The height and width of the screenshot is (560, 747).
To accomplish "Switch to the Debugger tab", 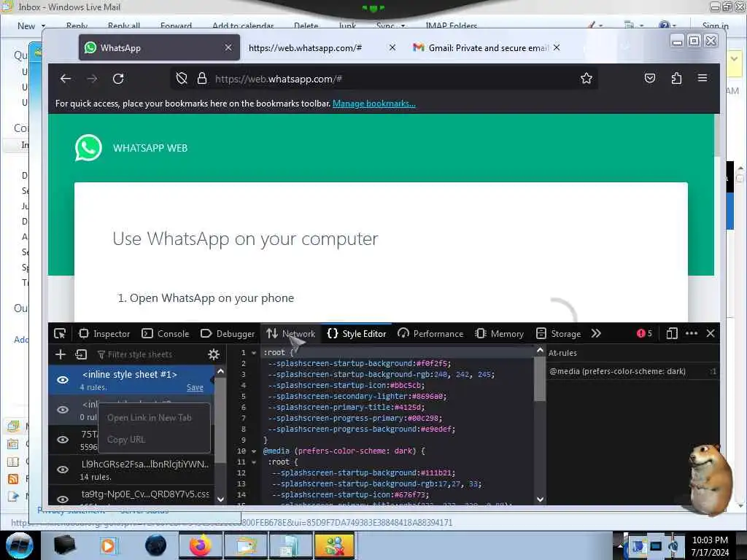I will click(x=228, y=333).
